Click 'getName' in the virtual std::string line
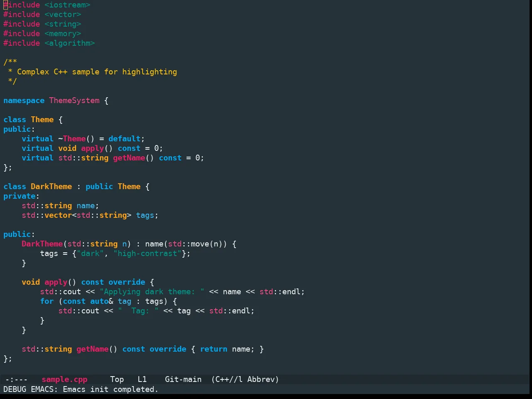The height and width of the screenshot is (399, 532). 129,158
